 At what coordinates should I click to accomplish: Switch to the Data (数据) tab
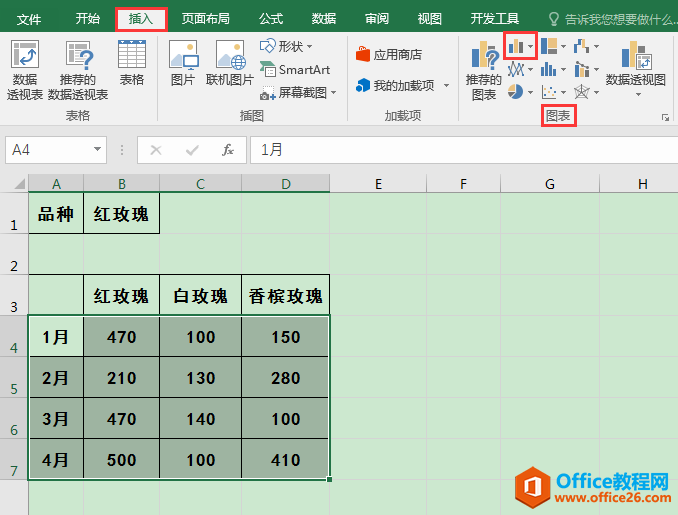(324, 19)
